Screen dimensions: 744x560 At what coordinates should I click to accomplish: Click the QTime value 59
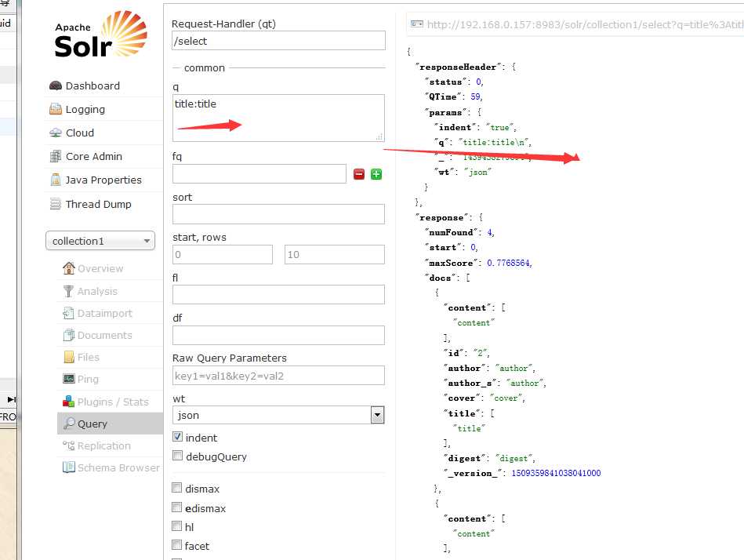click(x=475, y=96)
